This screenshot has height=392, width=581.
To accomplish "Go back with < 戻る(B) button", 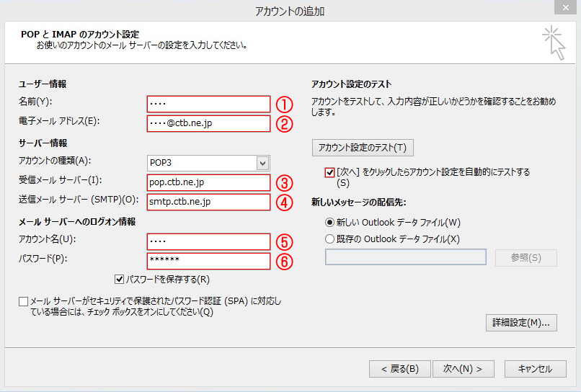I will point(400,369).
